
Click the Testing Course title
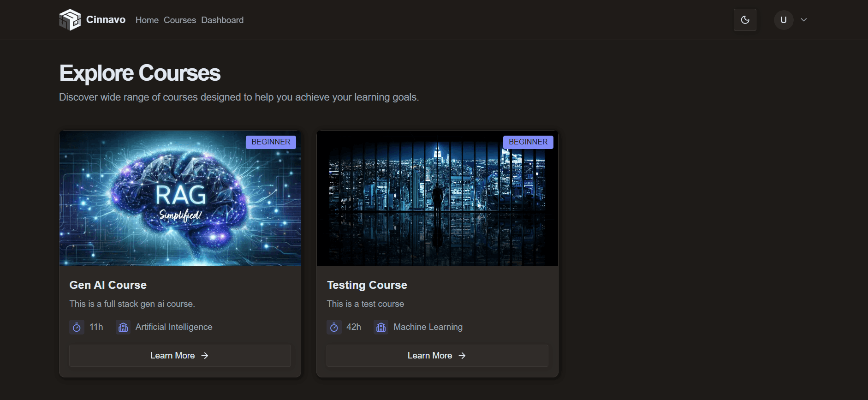pyautogui.click(x=367, y=285)
